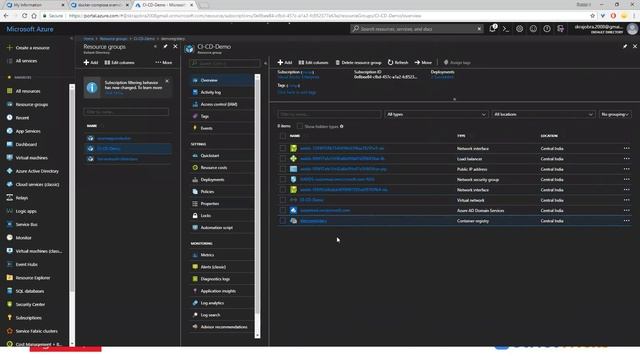Screen dimensions: 640x360
Task: Open the No grouping dropdown
Action: tap(615, 114)
